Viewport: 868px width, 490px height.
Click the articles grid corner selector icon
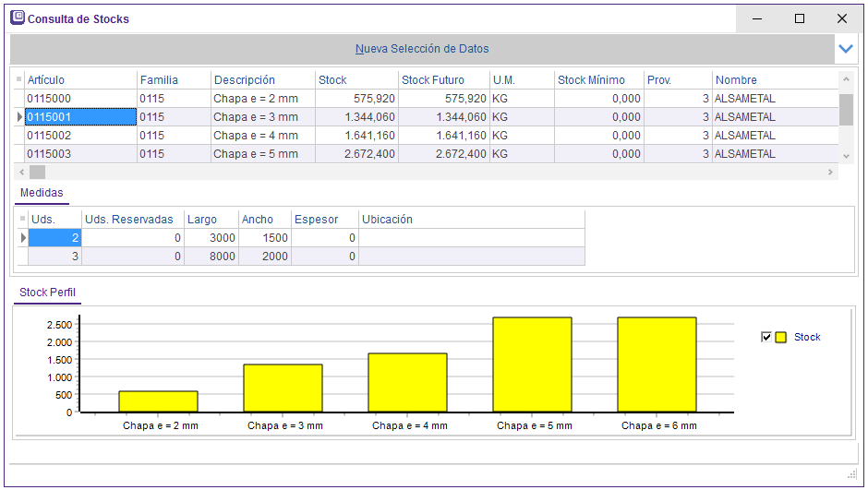(18, 80)
